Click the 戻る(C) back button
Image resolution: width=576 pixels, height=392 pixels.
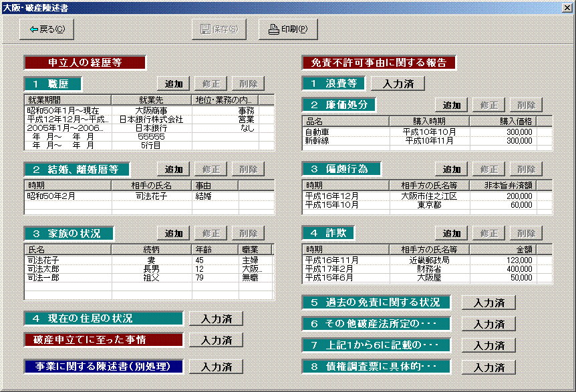pyautogui.click(x=47, y=29)
